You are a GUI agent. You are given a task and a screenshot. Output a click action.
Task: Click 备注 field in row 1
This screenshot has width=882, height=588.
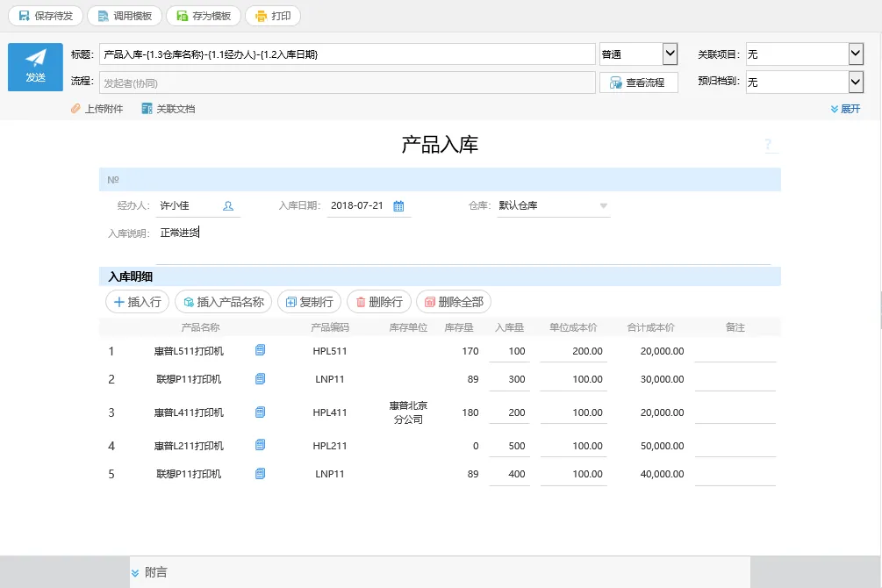pyautogui.click(x=735, y=351)
